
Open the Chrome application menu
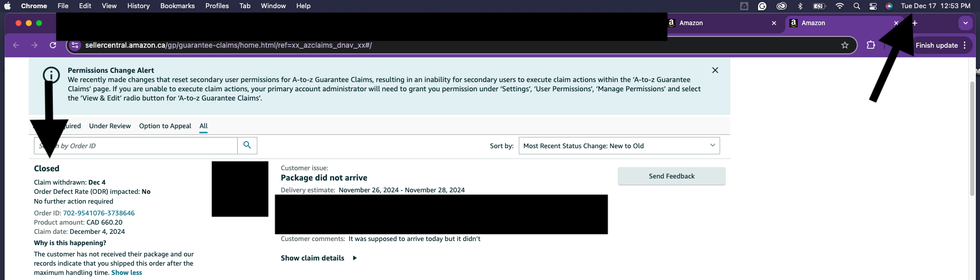coord(34,6)
